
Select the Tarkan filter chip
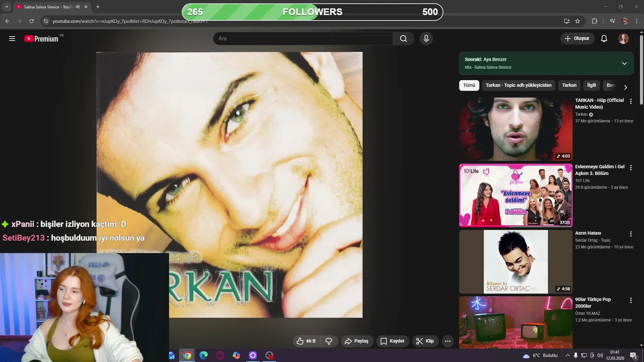coord(569,85)
